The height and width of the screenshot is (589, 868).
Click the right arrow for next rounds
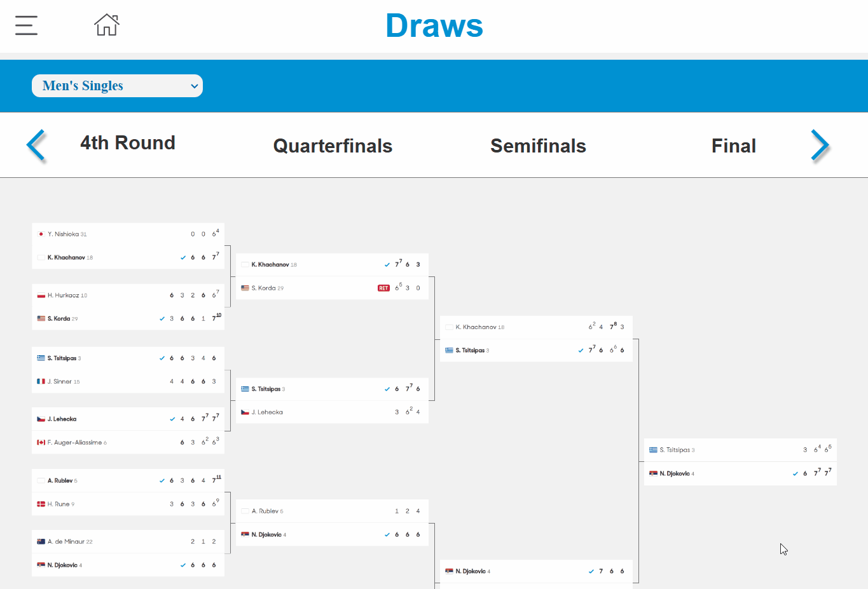[820, 146]
